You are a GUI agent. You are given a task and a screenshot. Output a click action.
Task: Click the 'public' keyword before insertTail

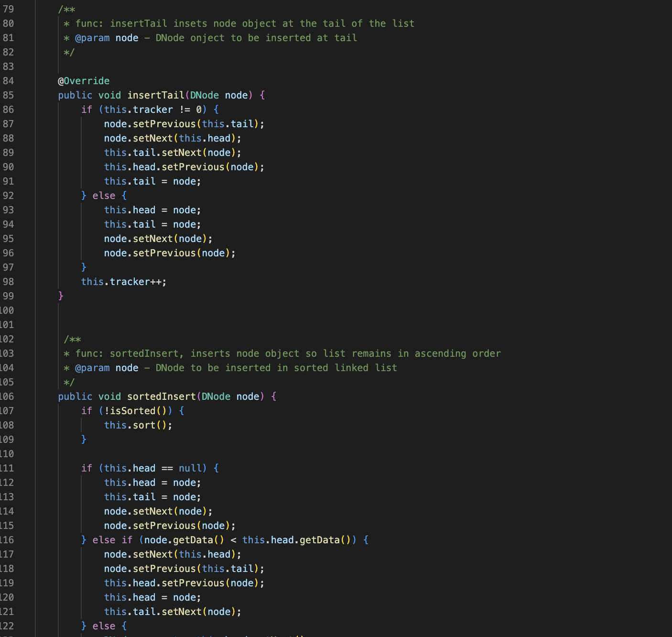point(75,95)
